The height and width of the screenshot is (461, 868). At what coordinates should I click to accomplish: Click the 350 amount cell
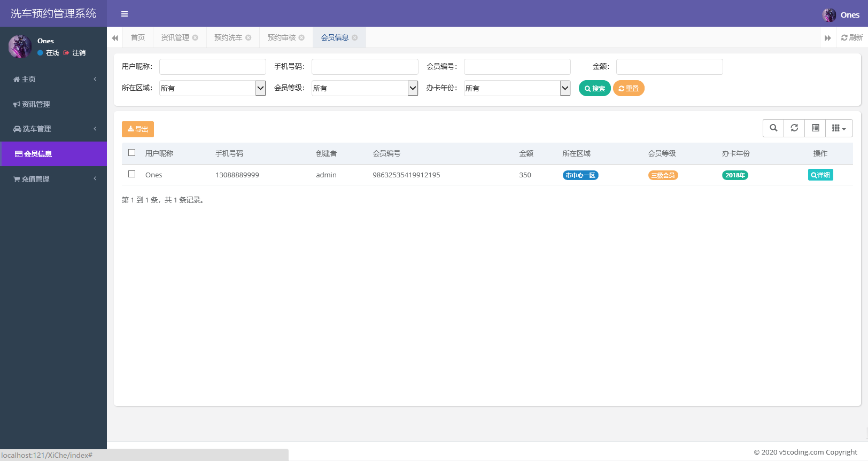(x=525, y=175)
